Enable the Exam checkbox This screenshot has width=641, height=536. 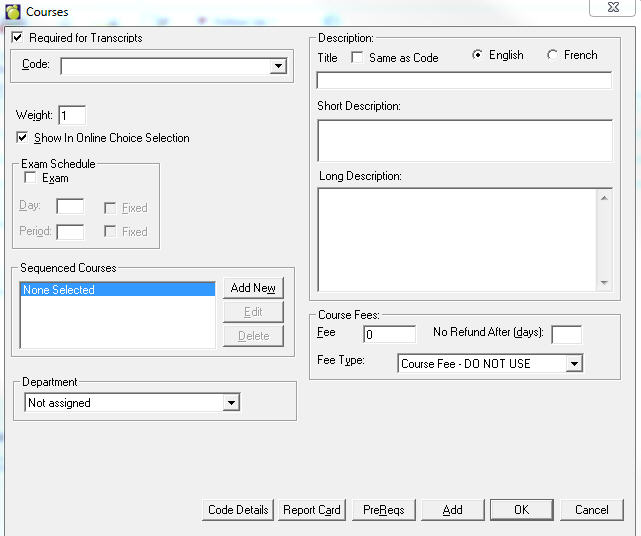pos(30,178)
